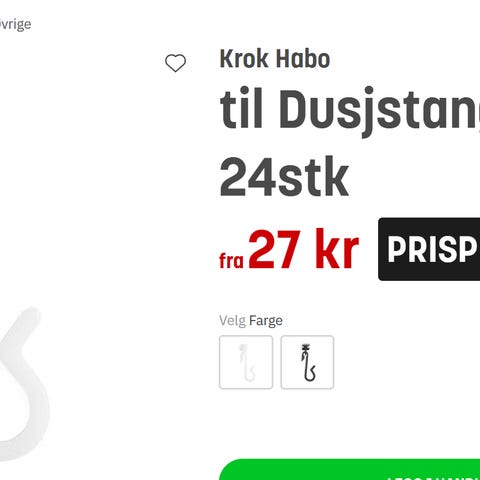480x480 pixels.
Task: Click the 'Velg Farge' label
Action: click(251, 321)
